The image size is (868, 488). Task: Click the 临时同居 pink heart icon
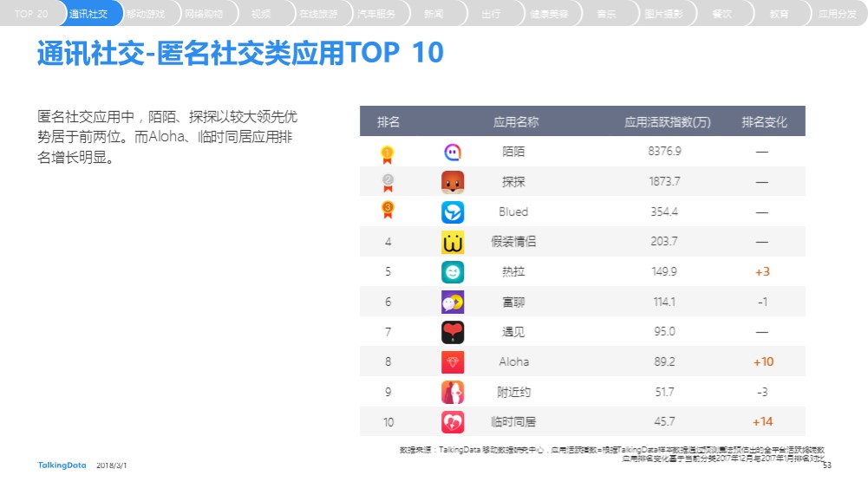pos(453,422)
